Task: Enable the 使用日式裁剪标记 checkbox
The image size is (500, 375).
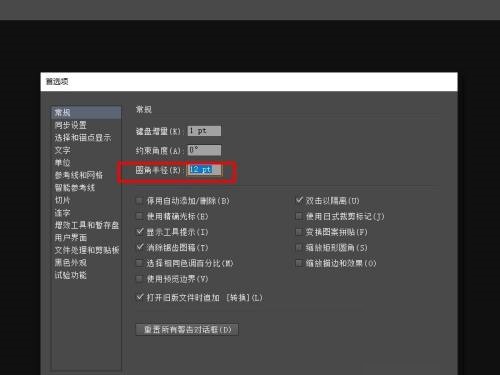Action: [x=299, y=216]
